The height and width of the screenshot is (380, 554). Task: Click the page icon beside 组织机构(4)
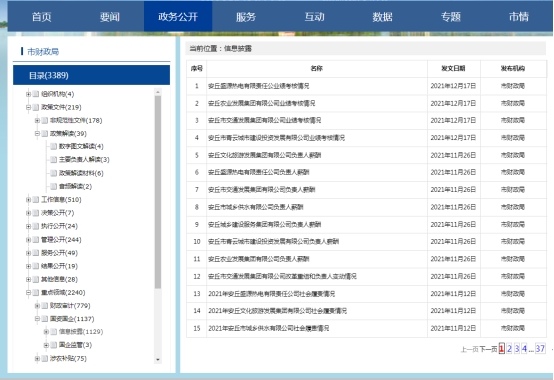coord(36,94)
